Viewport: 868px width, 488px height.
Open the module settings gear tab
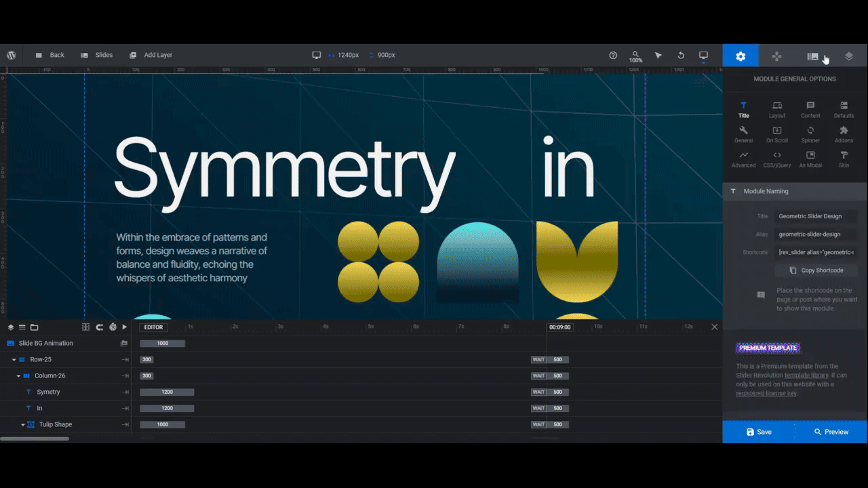click(x=741, y=56)
